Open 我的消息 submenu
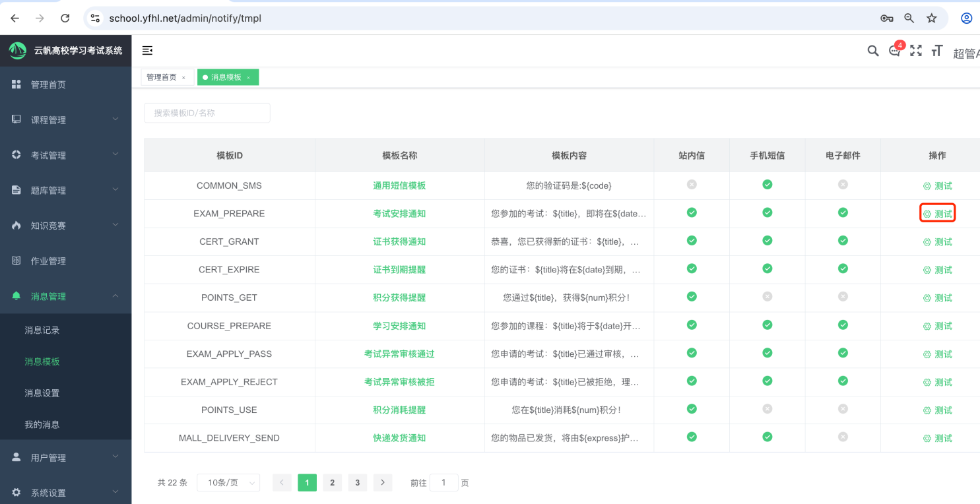980x504 pixels. pos(65,425)
